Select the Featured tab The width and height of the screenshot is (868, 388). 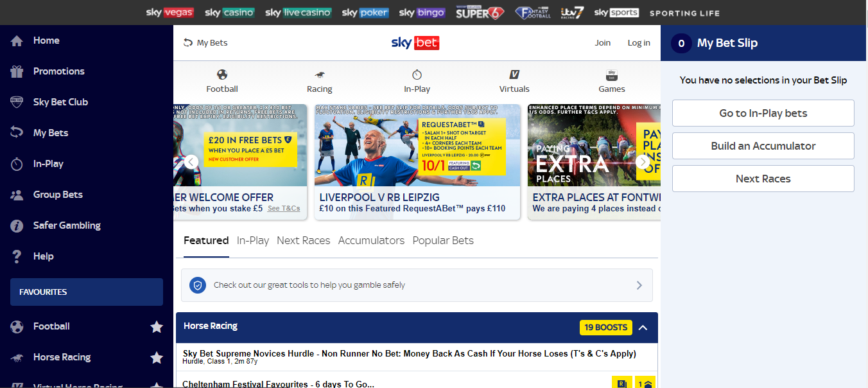point(206,241)
